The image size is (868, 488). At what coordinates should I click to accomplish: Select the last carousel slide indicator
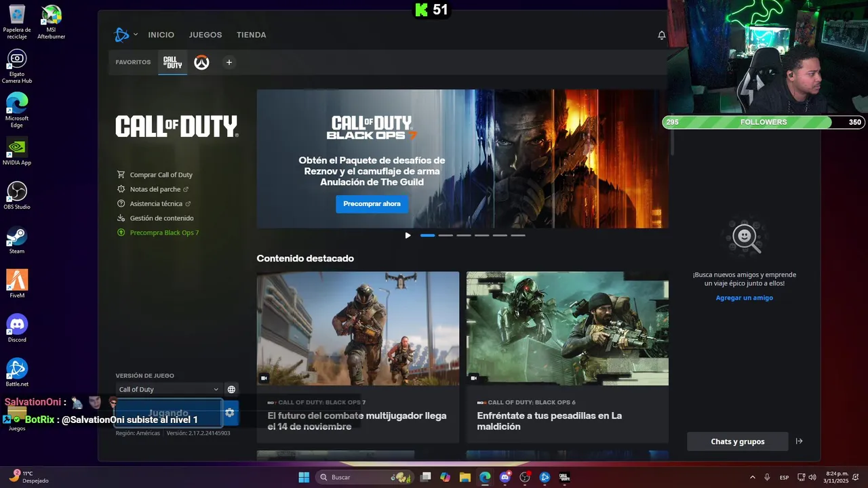518,235
